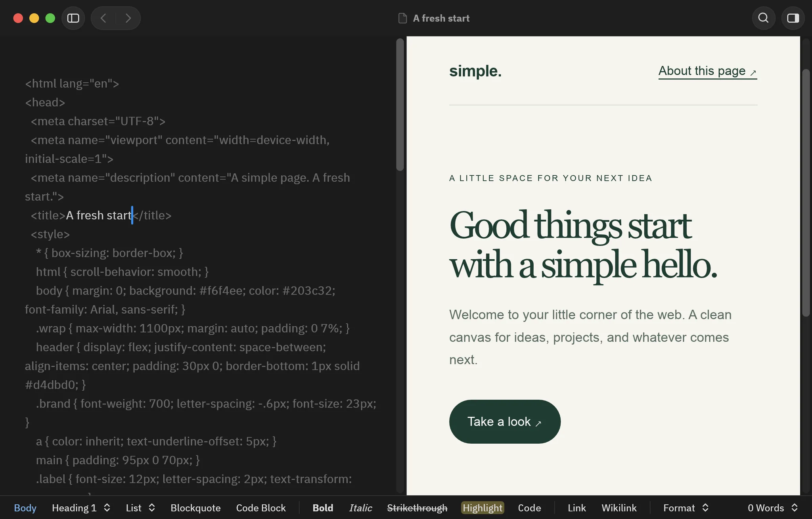Click the <style> tag line

(x=50, y=234)
